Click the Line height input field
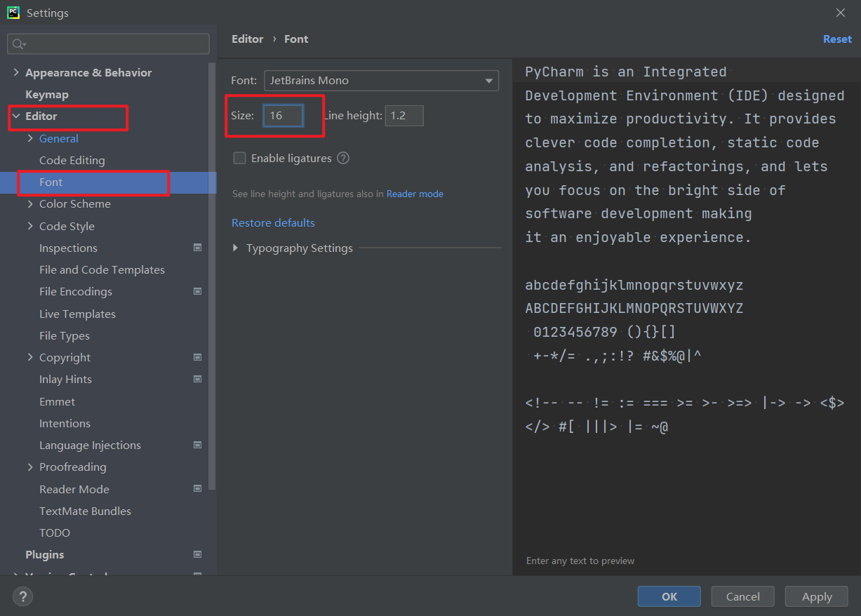 (x=404, y=116)
